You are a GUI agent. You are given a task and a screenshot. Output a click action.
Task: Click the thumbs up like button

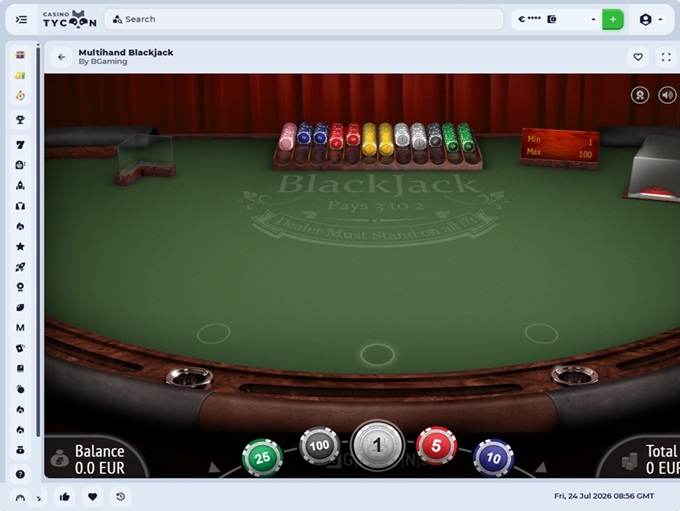point(65,497)
